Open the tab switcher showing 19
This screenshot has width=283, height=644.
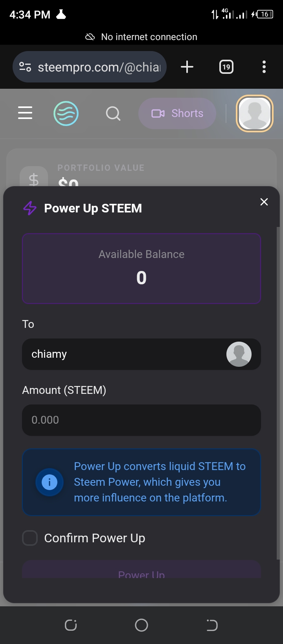[226, 67]
